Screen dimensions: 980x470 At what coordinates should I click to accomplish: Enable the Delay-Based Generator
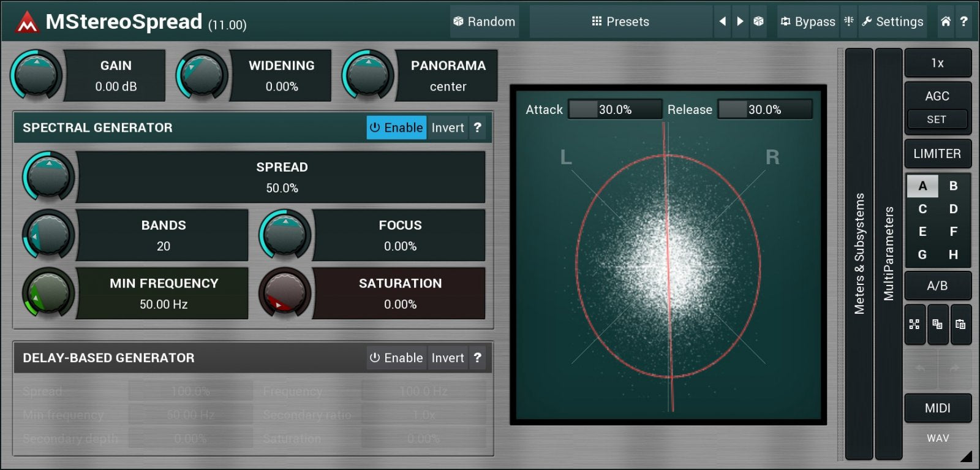(396, 358)
